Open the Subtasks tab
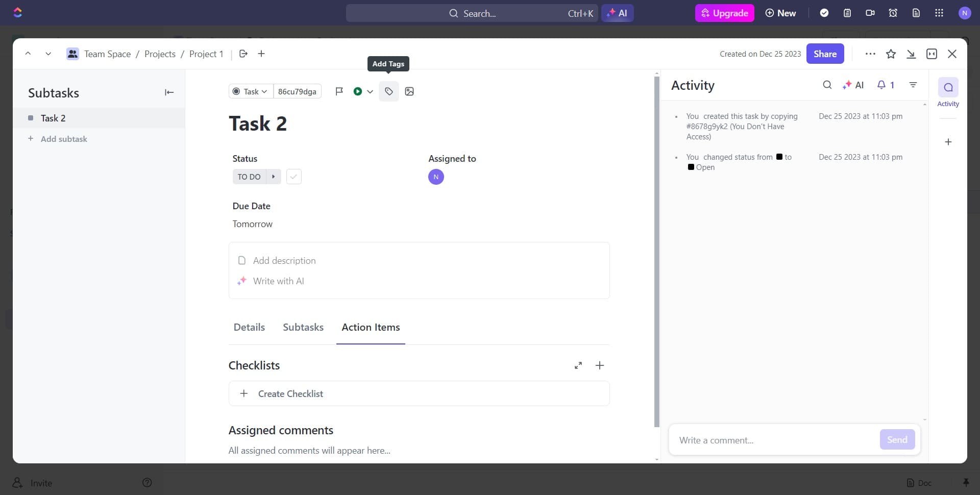This screenshot has height=495, width=980. coord(303,327)
